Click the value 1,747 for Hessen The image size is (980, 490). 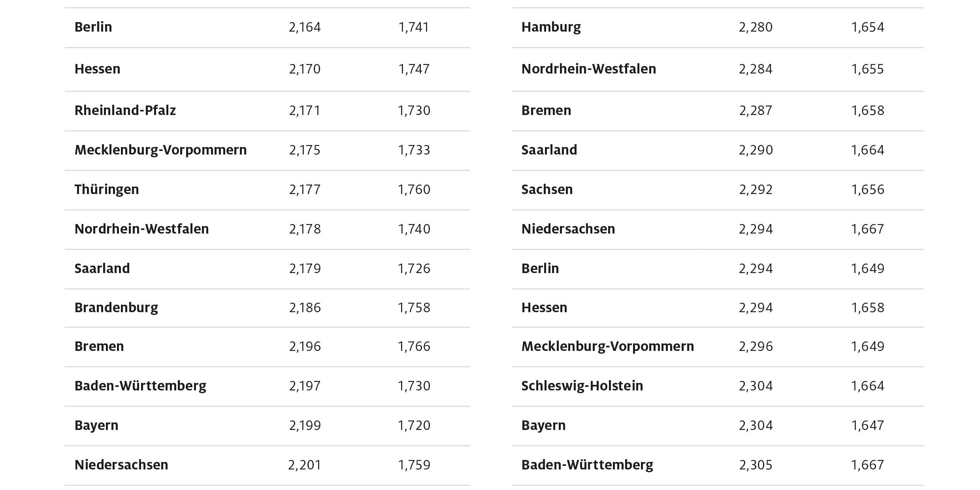click(x=414, y=69)
